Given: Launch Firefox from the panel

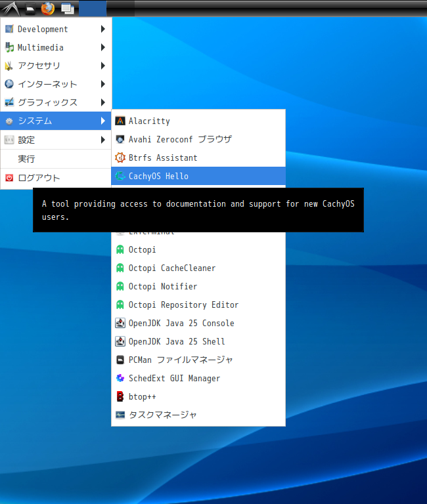Looking at the screenshot, I should [48, 9].
